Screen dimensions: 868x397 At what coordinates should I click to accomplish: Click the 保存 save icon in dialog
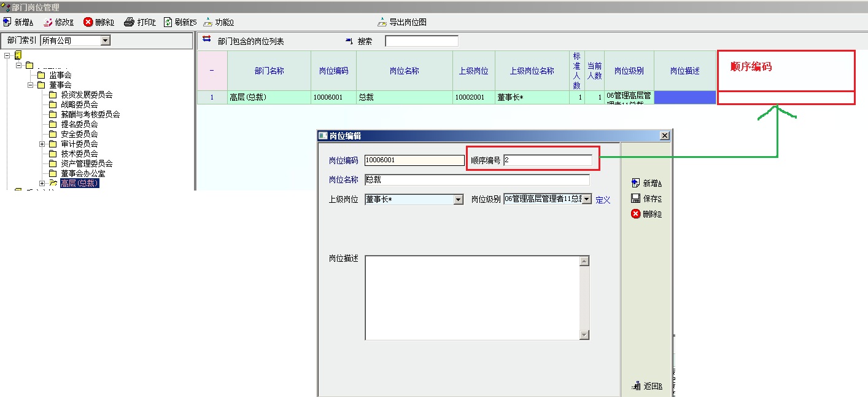[636, 198]
